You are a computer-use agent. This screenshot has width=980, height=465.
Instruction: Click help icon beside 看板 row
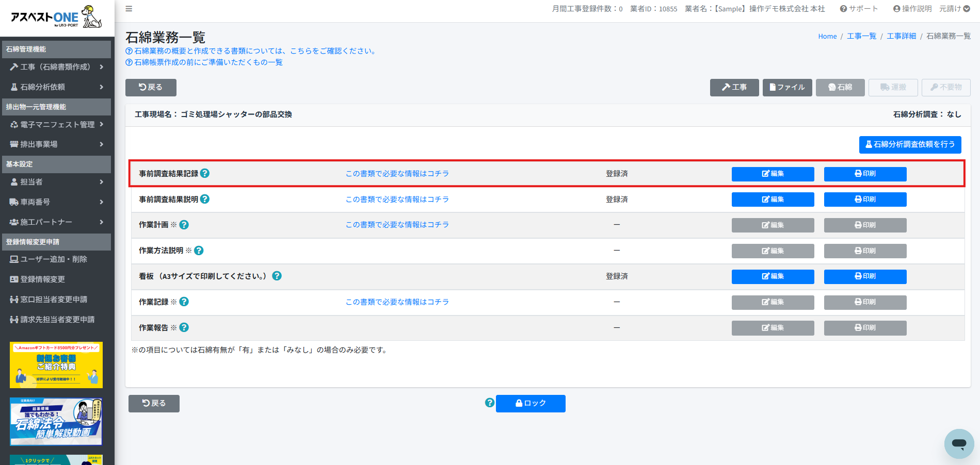point(277,276)
